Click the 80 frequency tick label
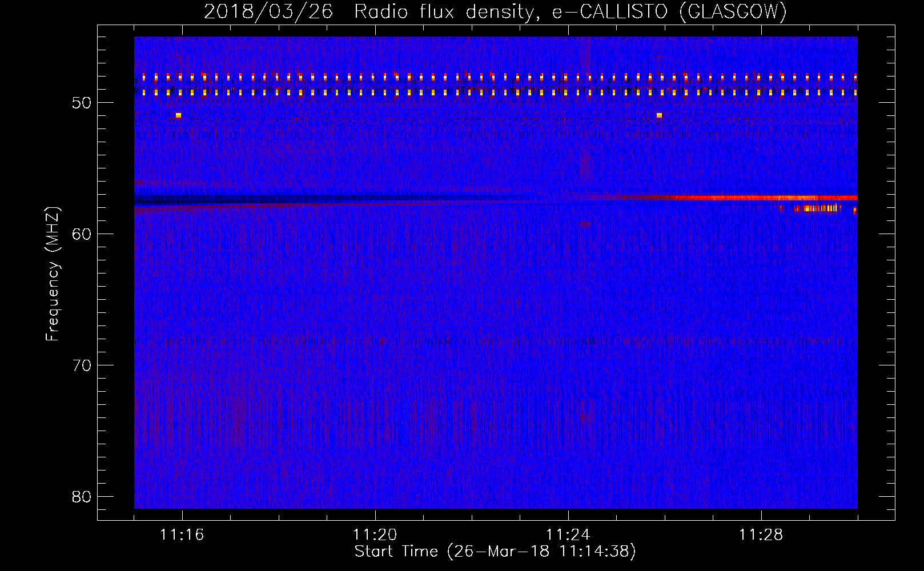Viewport: 924px width, 571px height. click(82, 496)
